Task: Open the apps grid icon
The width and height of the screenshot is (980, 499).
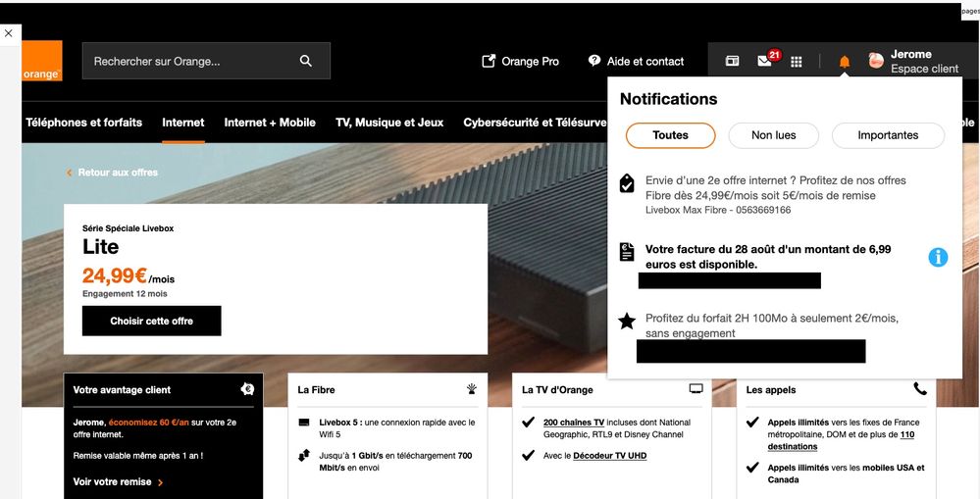Action: coord(797,61)
